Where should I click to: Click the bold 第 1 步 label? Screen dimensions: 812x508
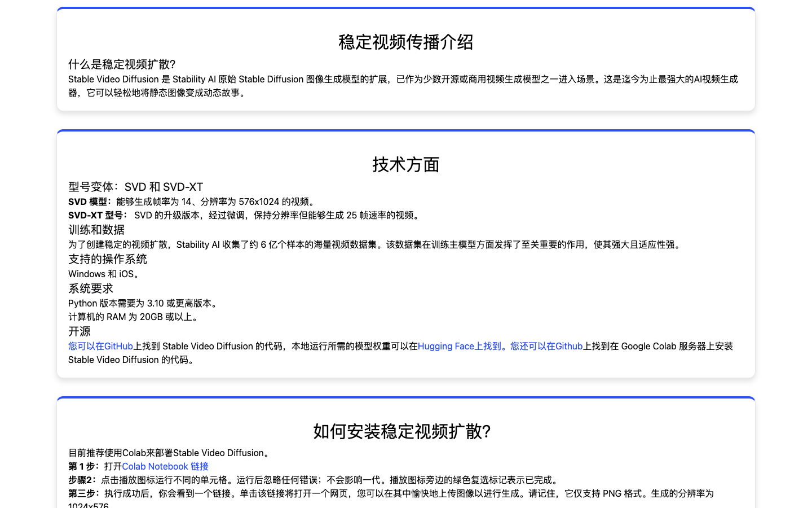click(83, 466)
